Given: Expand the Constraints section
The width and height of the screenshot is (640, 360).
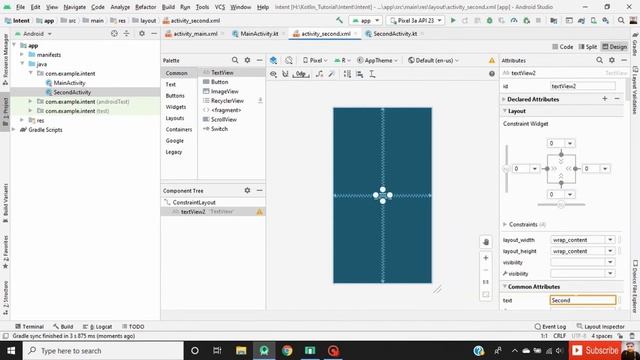Looking at the screenshot, I should [x=505, y=224].
